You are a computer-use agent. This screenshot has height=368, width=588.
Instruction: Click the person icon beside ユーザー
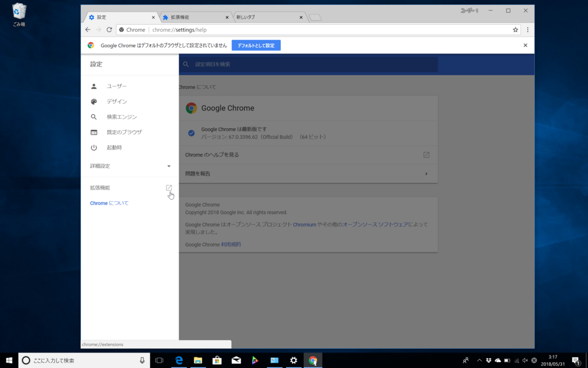[94, 86]
